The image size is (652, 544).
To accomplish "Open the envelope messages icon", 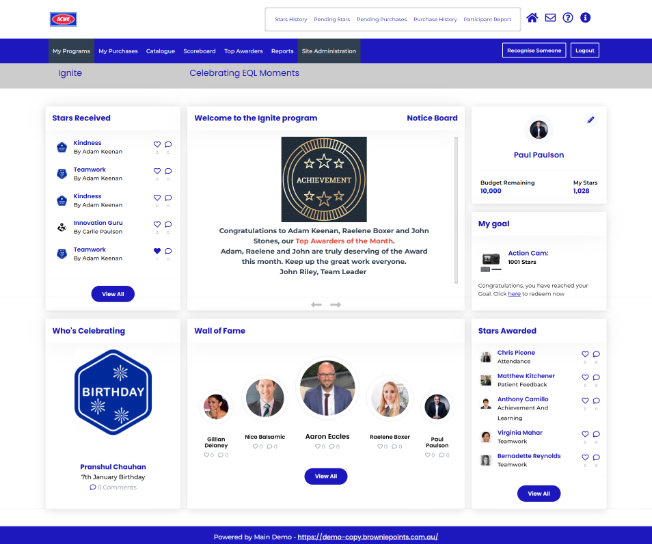I will coord(550,18).
